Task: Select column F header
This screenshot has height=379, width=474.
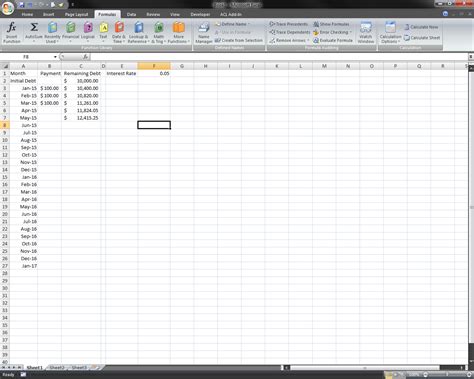Action: [154, 66]
